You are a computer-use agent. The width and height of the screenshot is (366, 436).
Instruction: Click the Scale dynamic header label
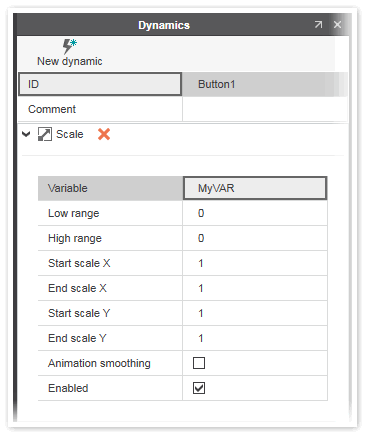pyautogui.click(x=70, y=134)
